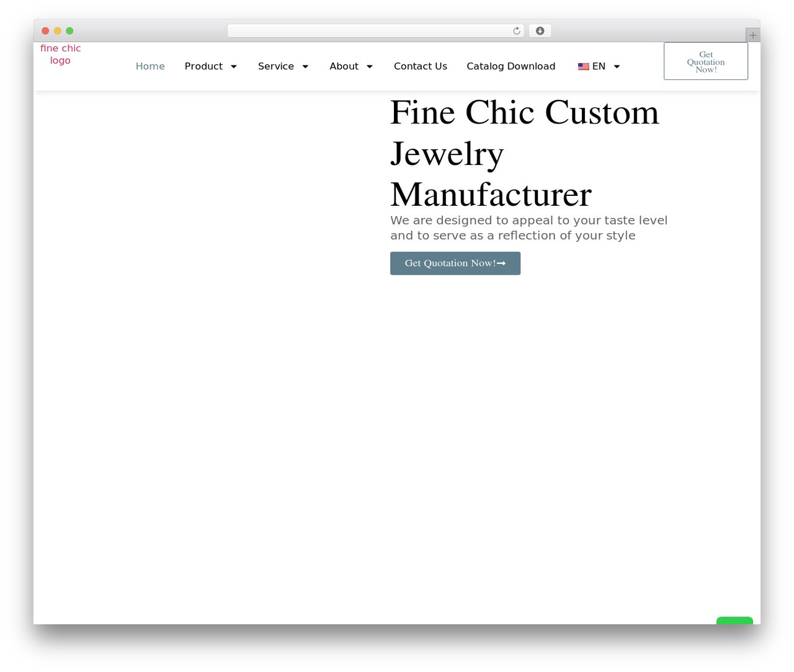Screen dimensions: 794x672
Task: Click the fine chic logo
Action: pos(61,55)
